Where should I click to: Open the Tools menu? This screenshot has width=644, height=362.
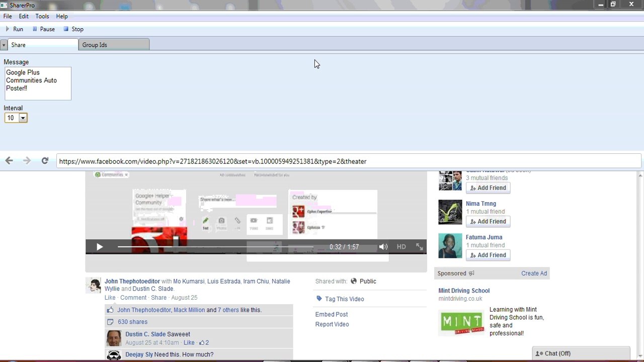(42, 16)
